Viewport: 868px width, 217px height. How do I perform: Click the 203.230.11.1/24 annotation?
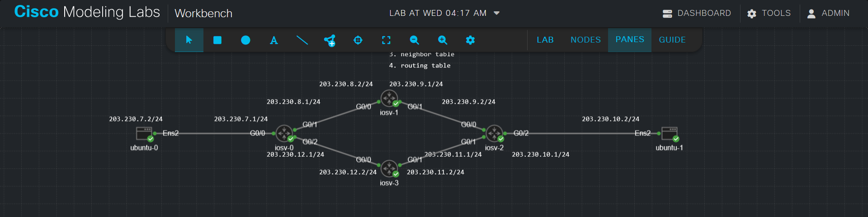453,154
